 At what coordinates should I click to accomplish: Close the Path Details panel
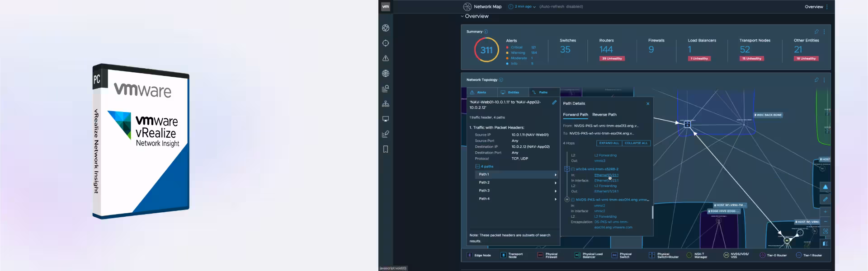tap(648, 103)
